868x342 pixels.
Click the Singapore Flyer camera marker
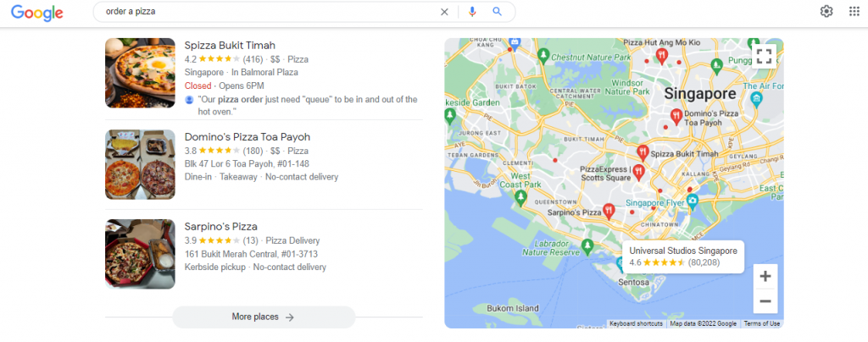tap(693, 201)
